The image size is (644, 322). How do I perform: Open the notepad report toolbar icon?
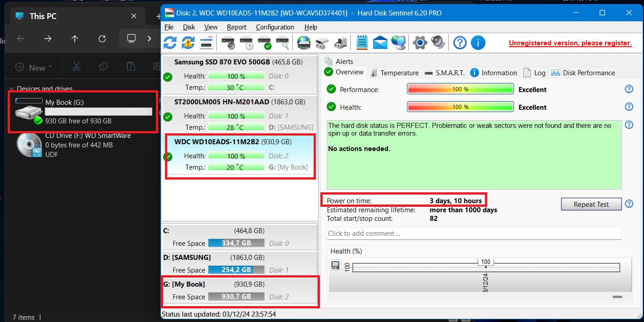point(362,43)
